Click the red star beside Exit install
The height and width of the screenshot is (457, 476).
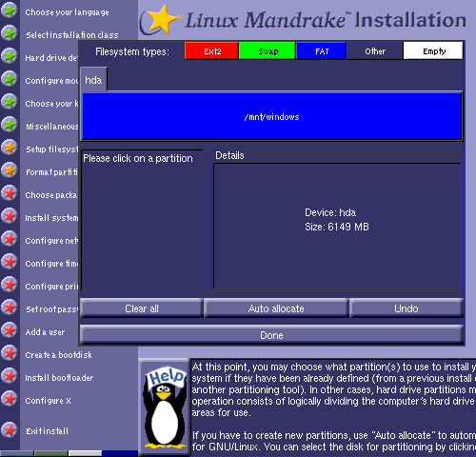(10, 429)
